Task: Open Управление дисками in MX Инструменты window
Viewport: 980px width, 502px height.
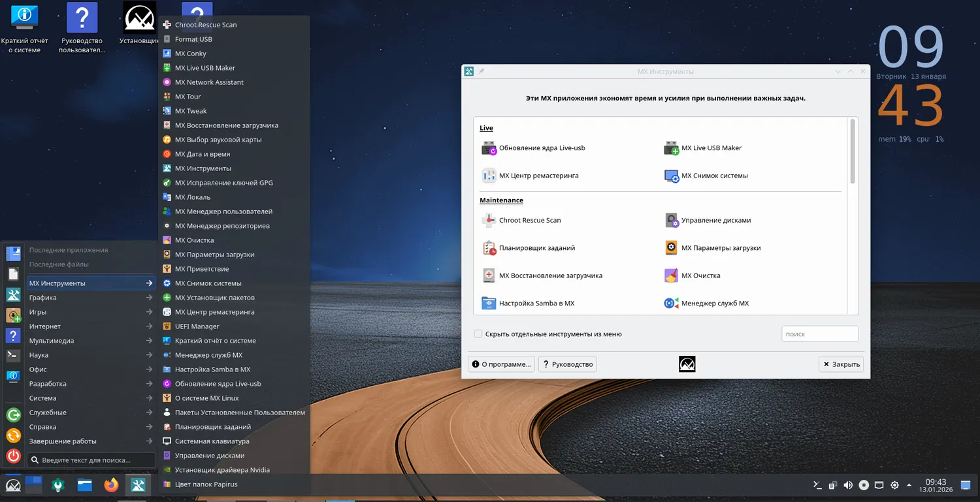Action: tap(708, 221)
